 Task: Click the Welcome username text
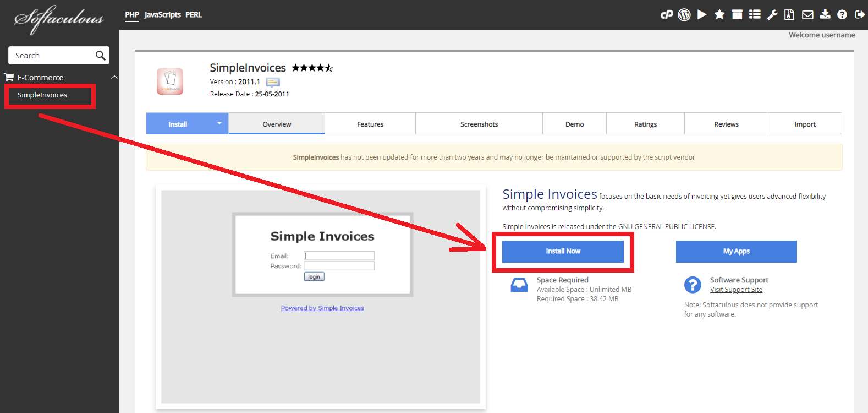(x=822, y=35)
